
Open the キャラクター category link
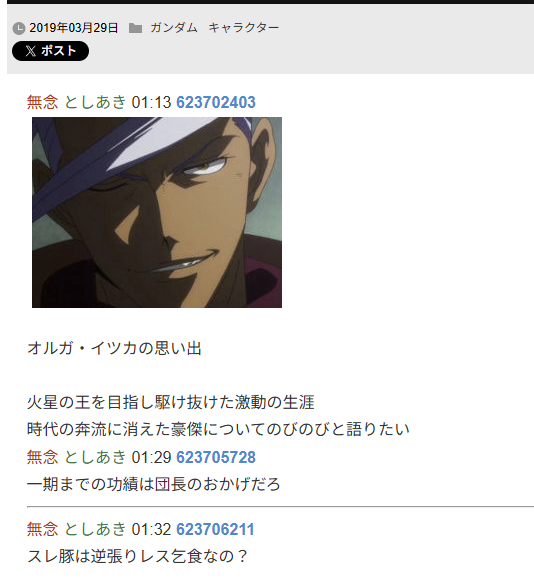[243, 28]
